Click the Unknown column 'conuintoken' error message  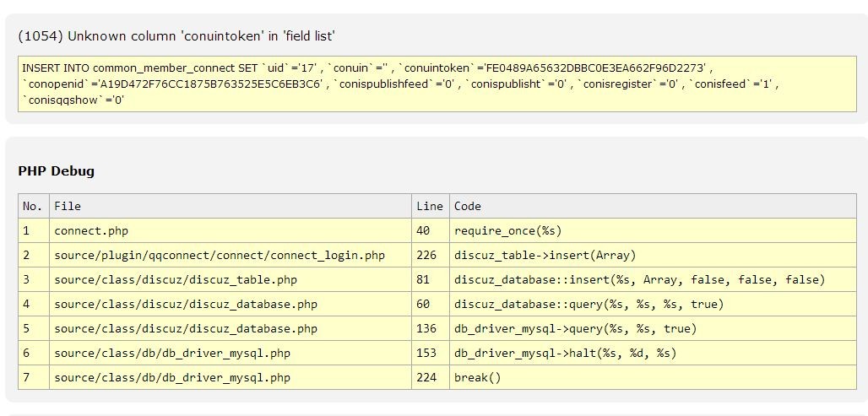tap(176, 36)
